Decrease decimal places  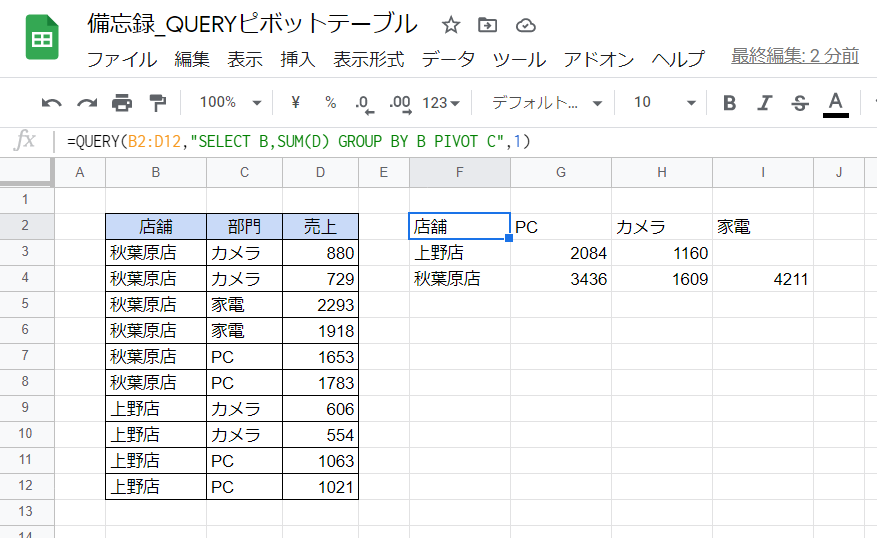(364, 103)
